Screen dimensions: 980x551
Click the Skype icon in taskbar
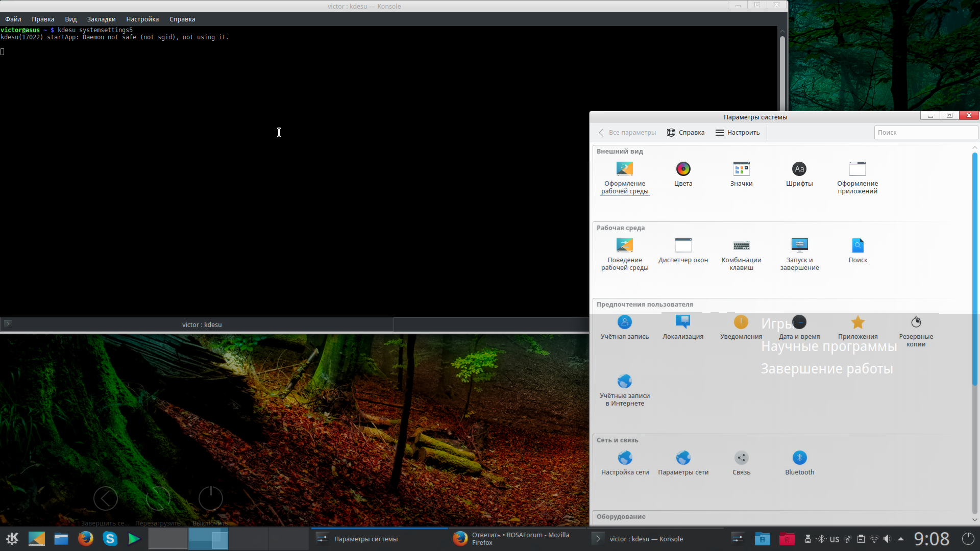pyautogui.click(x=110, y=539)
